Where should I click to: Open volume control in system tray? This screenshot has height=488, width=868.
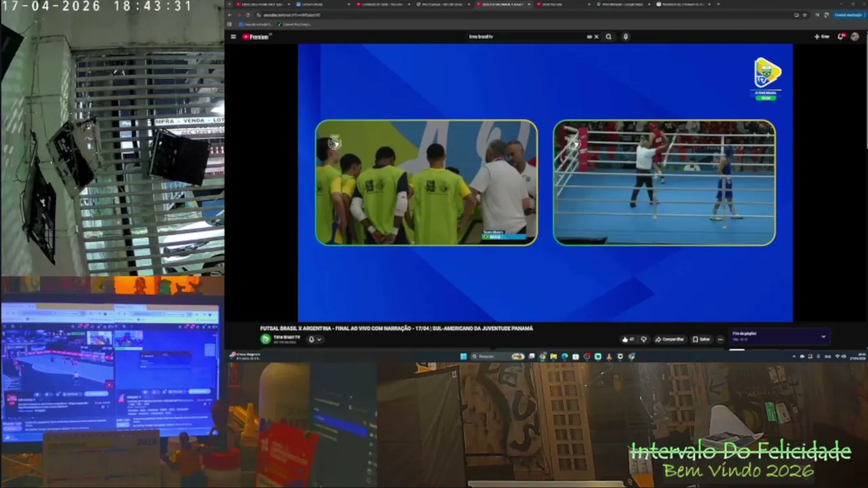click(x=845, y=357)
